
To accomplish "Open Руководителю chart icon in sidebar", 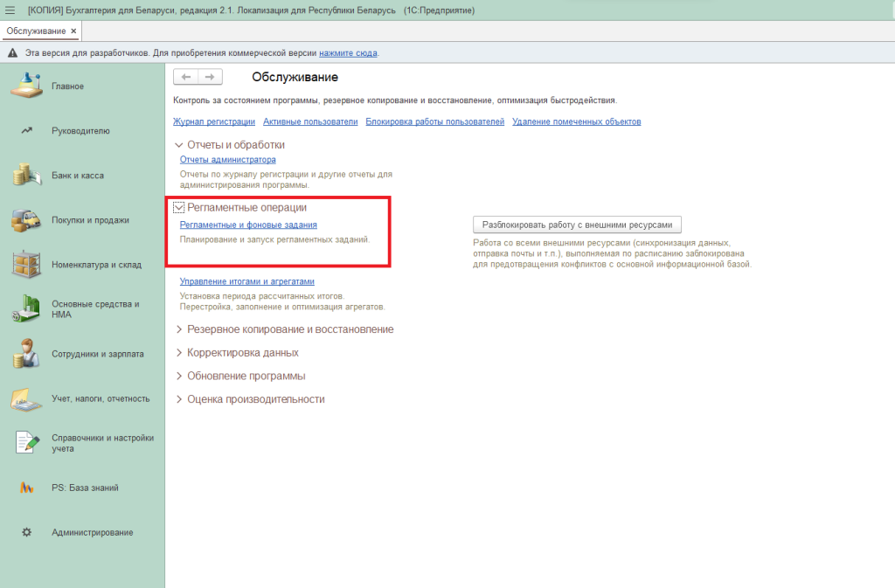I will (x=27, y=131).
